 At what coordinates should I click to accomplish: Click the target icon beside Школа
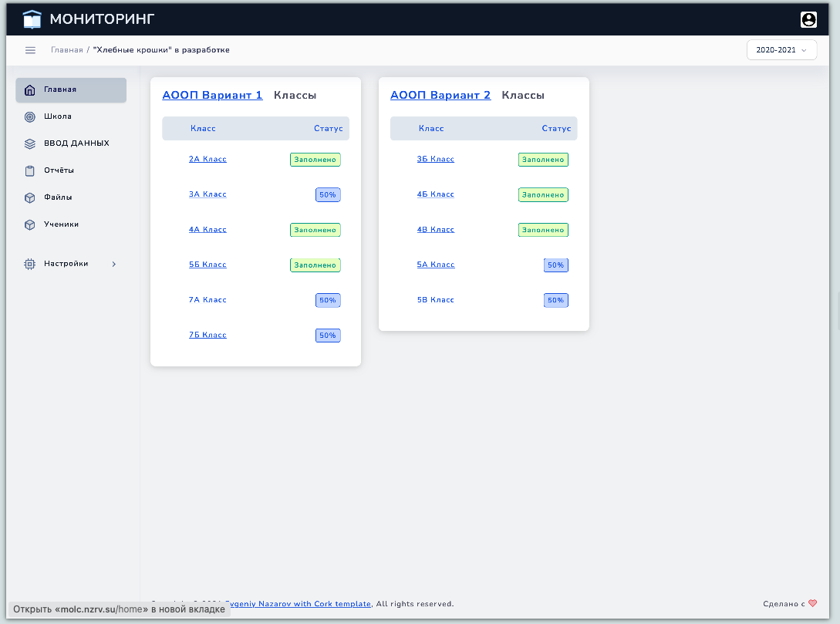click(x=30, y=116)
